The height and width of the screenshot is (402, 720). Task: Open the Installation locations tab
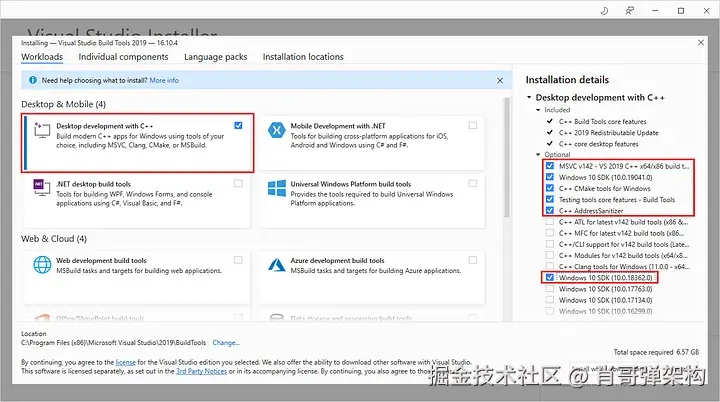click(303, 57)
